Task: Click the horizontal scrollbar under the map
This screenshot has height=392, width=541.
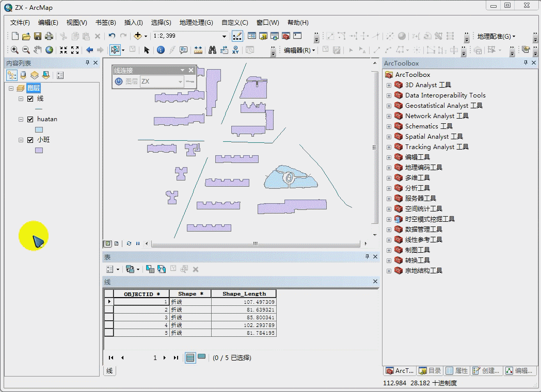Action: [256, 243]
